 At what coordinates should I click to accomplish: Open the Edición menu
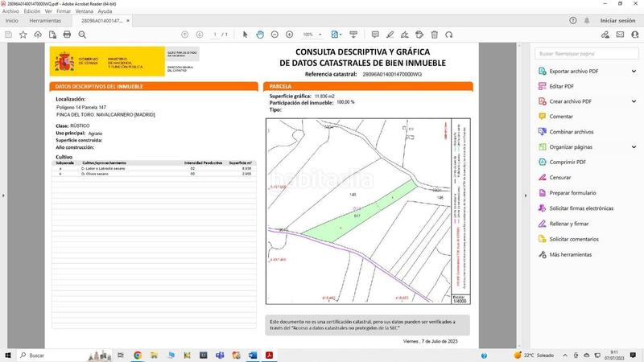(32, 11)
